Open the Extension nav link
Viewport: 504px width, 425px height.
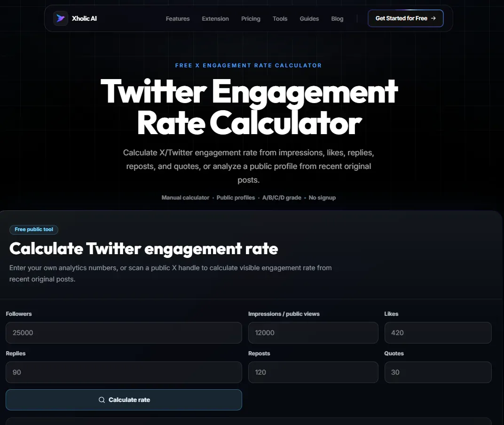215,19
